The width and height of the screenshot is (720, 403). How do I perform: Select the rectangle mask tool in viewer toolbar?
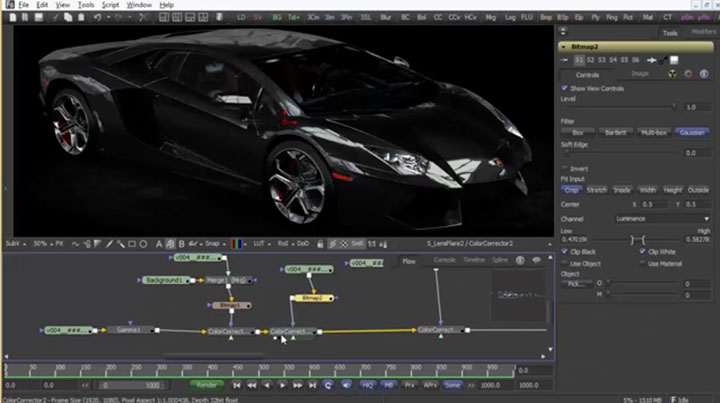point(132,244)
